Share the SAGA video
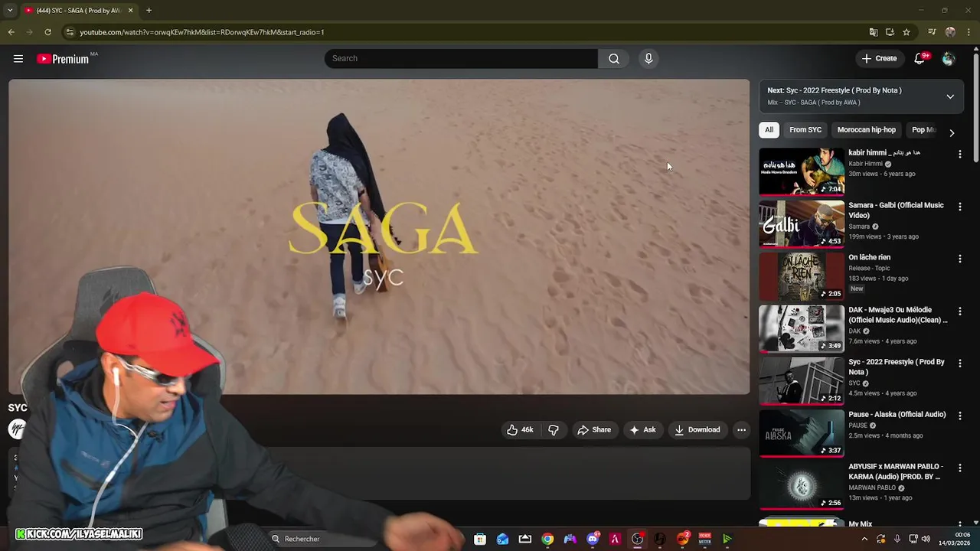 coord(594,430)
